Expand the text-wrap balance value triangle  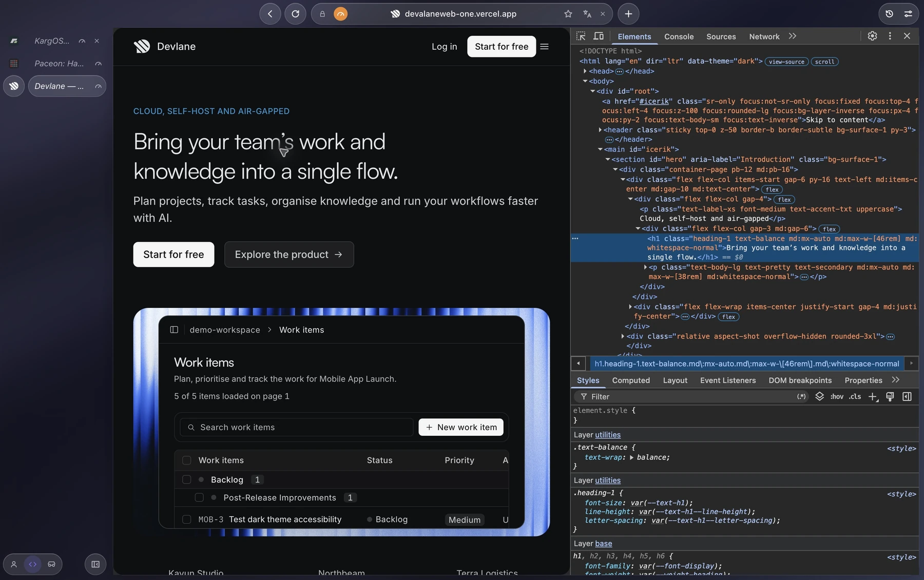[x=631, y=457]
